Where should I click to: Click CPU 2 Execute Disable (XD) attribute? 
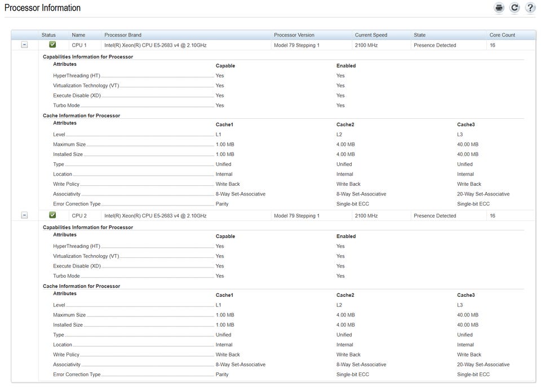[x=77, y=266]
